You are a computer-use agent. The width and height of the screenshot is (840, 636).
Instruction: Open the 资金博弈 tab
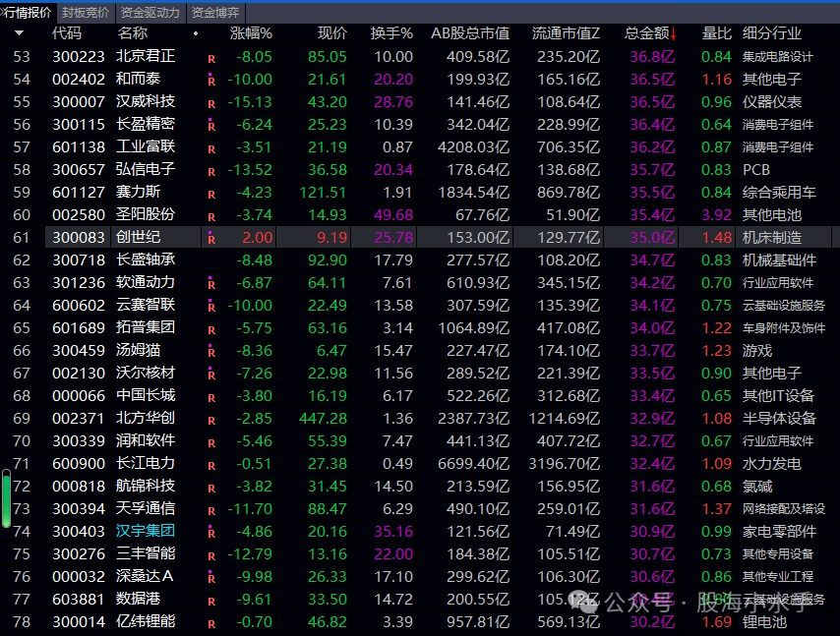215,13
